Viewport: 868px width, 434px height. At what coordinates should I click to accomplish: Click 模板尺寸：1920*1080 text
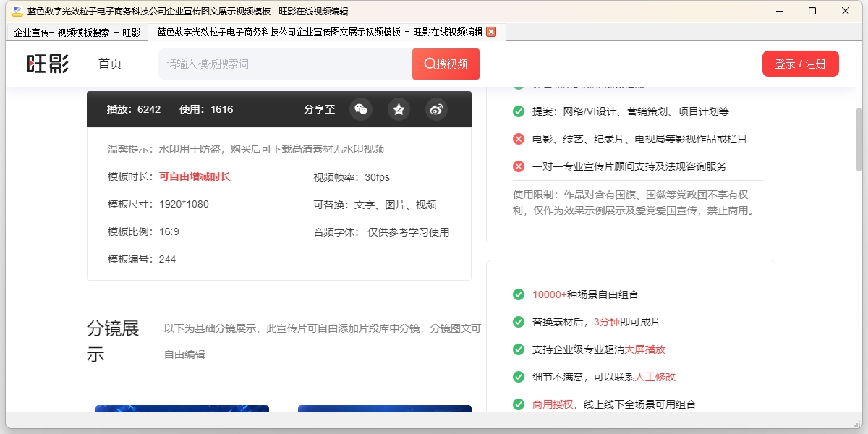coord(158,205)
